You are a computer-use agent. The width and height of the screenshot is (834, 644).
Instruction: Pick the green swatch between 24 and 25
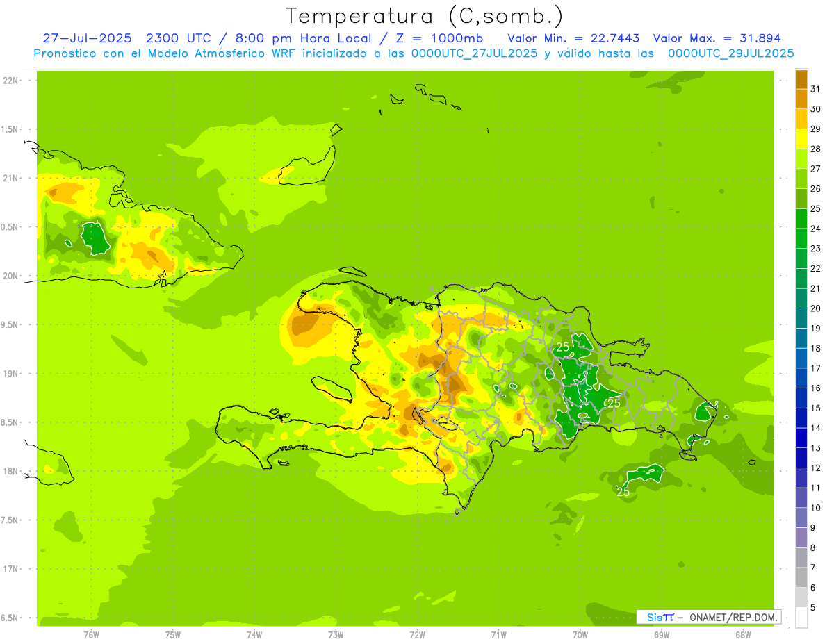[801, 219]
